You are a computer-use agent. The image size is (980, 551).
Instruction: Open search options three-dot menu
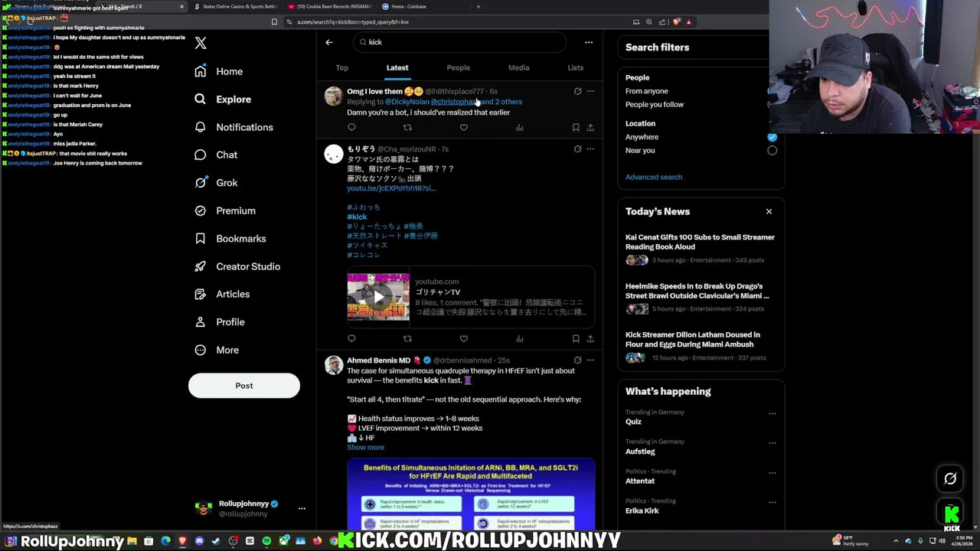589,42
